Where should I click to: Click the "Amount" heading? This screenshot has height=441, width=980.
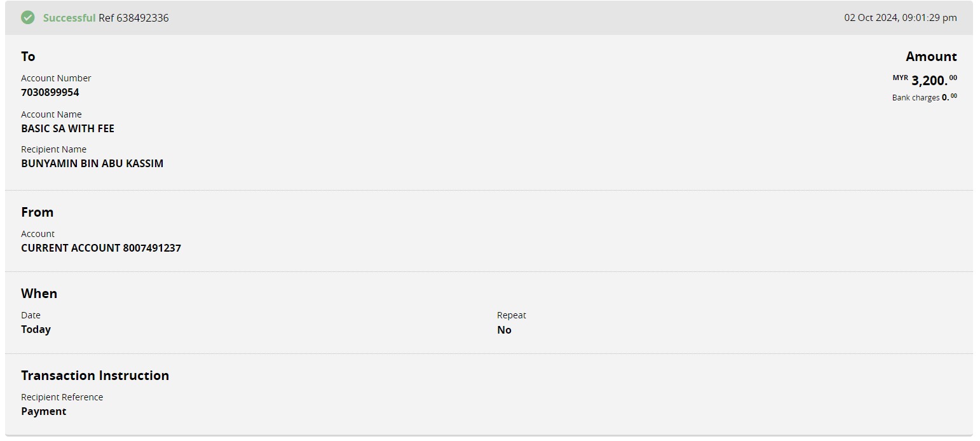(931, 57)
